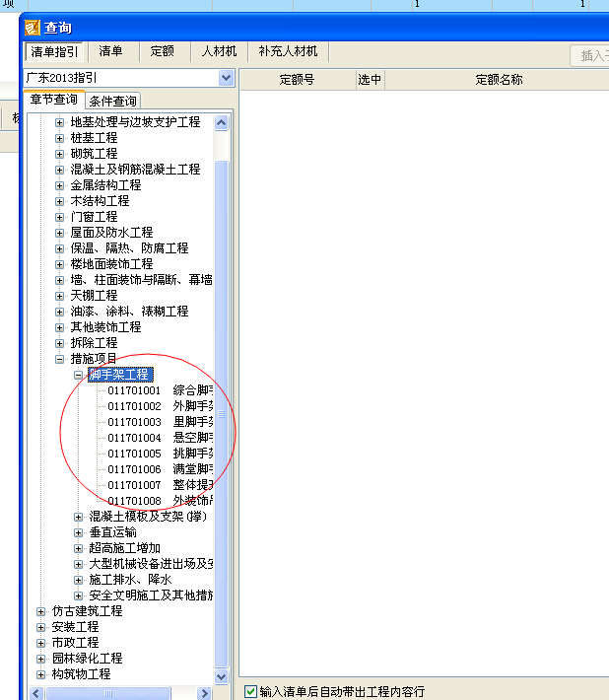Select 安全文明施工及其他措施 tree item
The width and height of the screenshot is (609, 700).
[151, 595]
